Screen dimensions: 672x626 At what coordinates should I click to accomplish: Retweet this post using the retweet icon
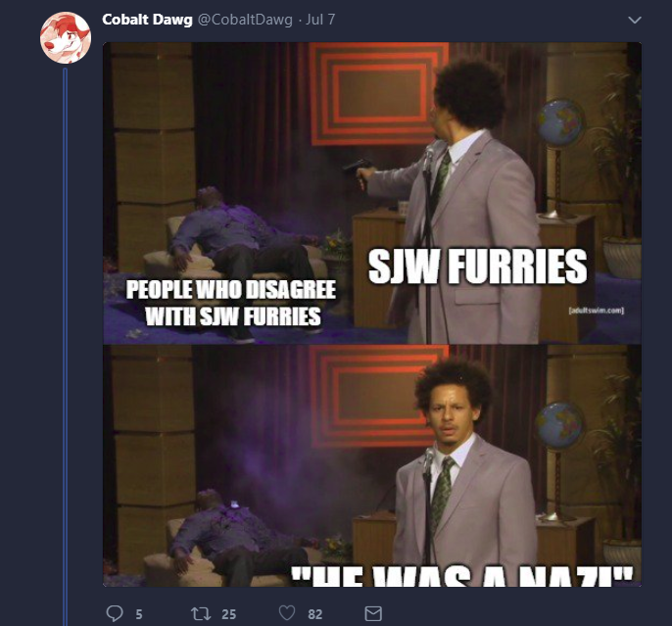click(201, 613)
